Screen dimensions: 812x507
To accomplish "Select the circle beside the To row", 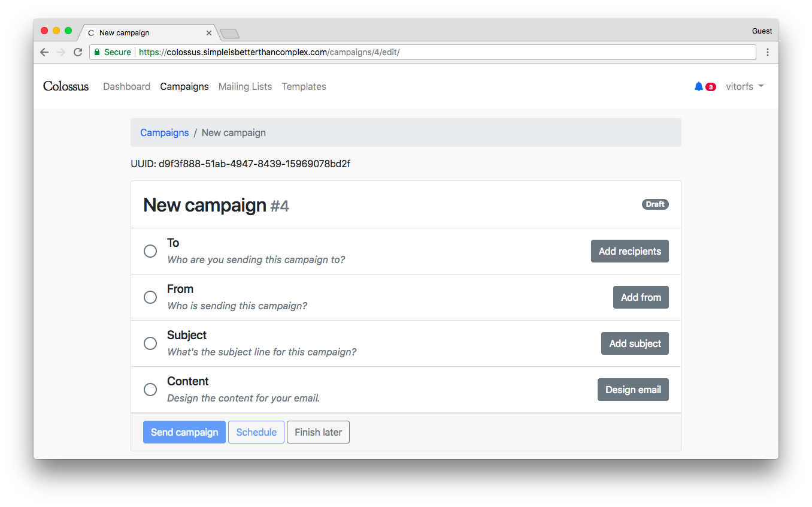I will point(150,251).
